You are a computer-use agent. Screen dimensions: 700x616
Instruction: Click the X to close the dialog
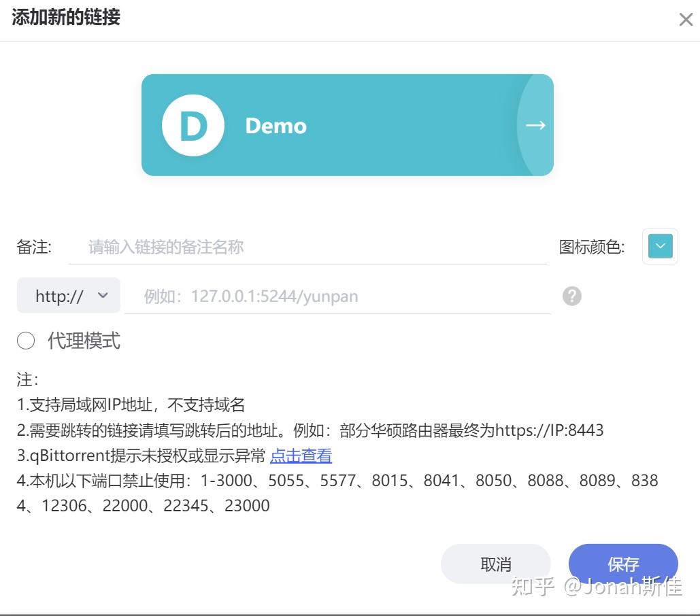[685, 19]
